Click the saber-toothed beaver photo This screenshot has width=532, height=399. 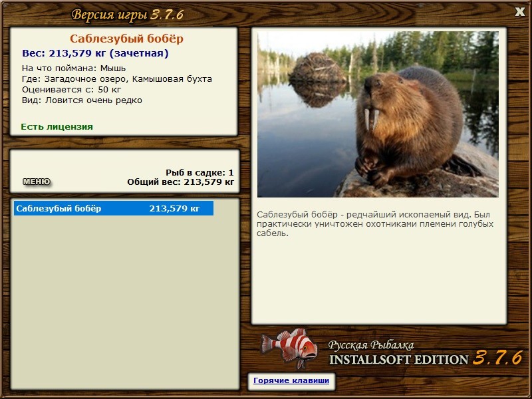378,114
